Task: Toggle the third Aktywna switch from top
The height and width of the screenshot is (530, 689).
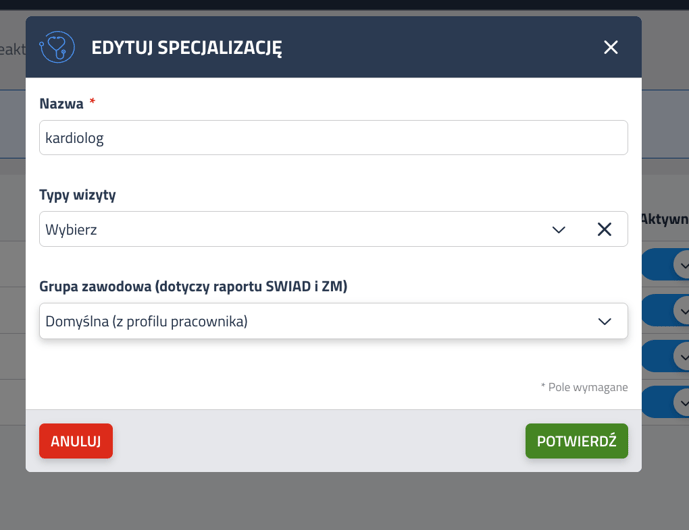Action: click(665, 356)
